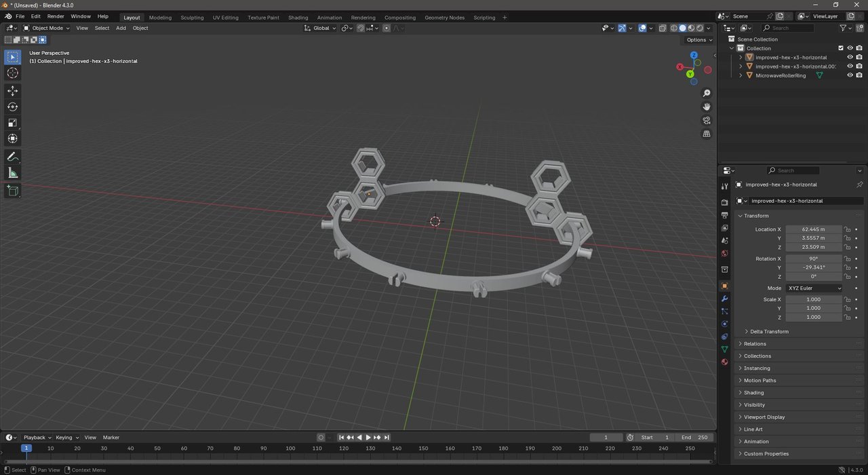Activate the Select Box tool
Viewport: 868px width, 475px height.
[12, 57]
